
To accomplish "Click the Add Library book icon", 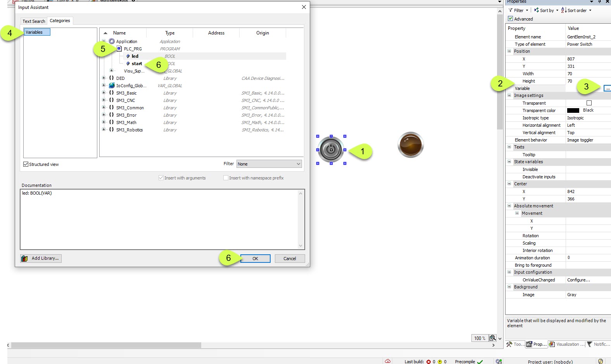I will tap(24, 259).
